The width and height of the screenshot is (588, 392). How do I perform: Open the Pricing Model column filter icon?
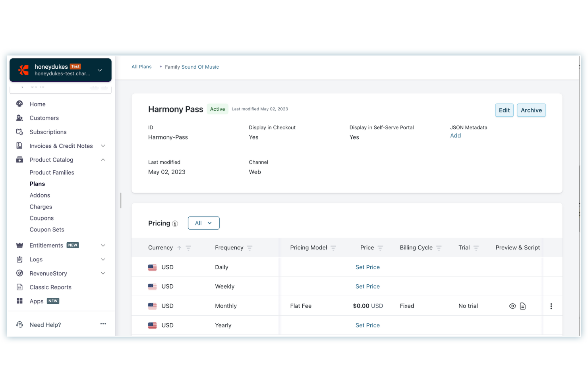click(333, 248)
